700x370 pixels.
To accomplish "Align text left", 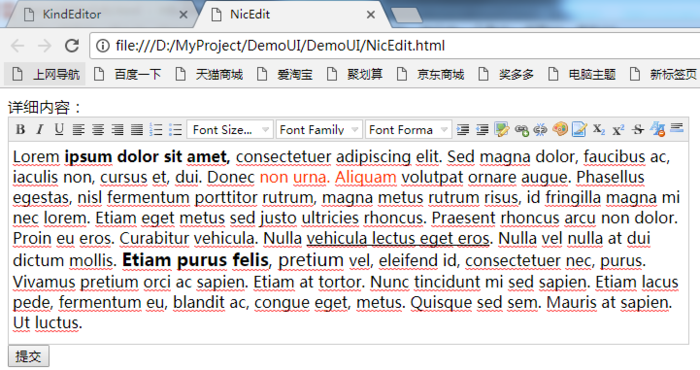I will pyautogui.click(x=79, y=129).
